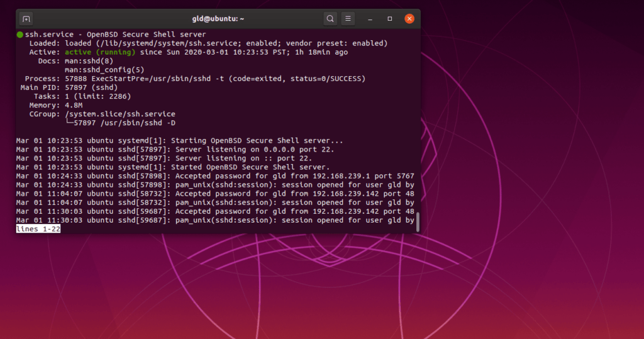
Task: Close the terminal window
Action: pyautogui.click(x=409, y=19)
